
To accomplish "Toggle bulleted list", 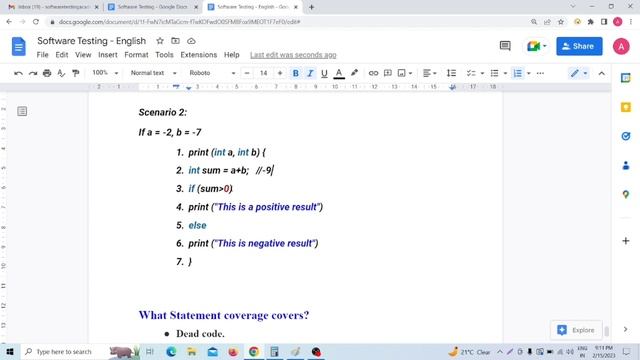I will coord(494,73).
